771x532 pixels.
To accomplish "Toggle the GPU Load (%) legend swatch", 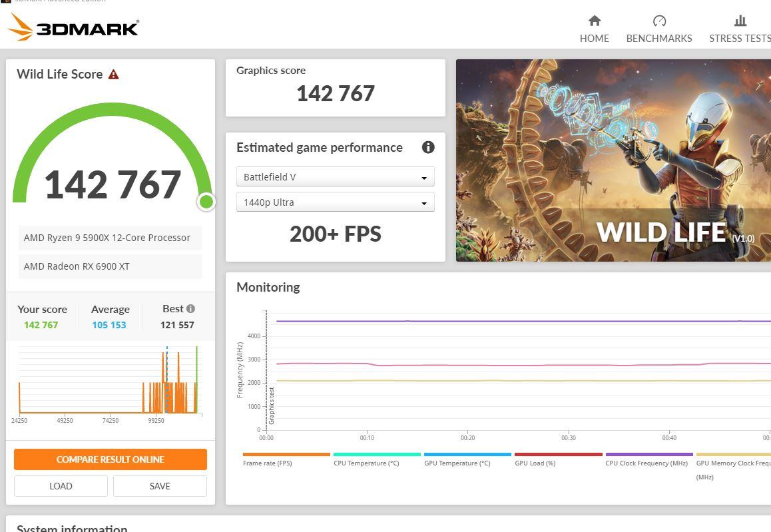I will 558,454.
